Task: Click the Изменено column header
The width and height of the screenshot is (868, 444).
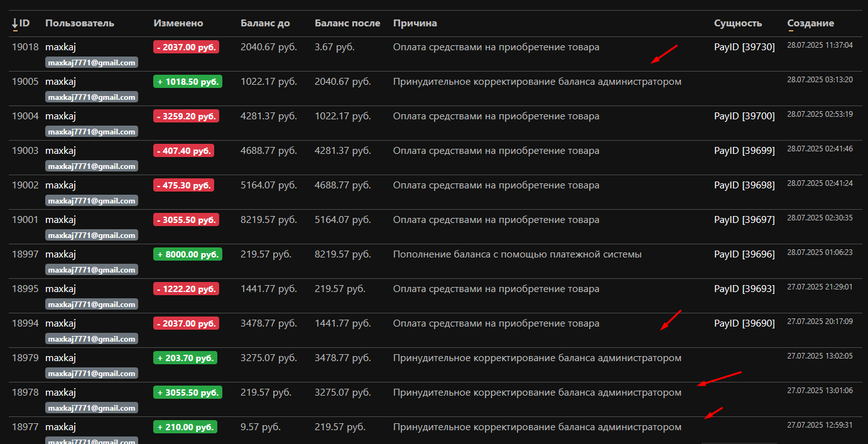Action: point(178,23)
